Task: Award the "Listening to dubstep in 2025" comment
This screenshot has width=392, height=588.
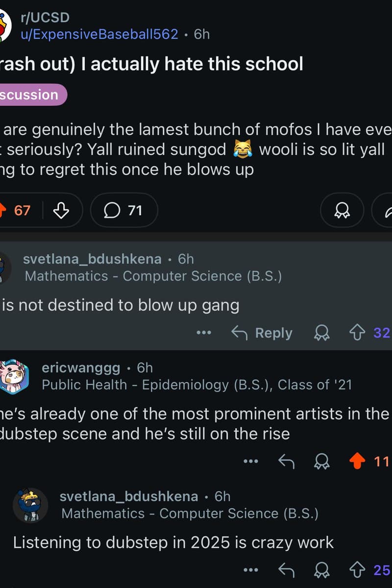Action: 321,570
